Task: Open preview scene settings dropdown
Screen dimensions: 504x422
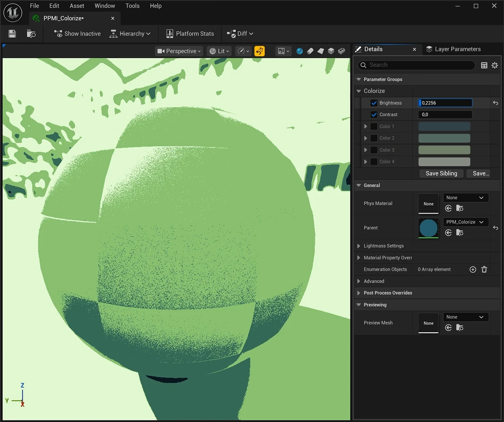Action: 283,51
